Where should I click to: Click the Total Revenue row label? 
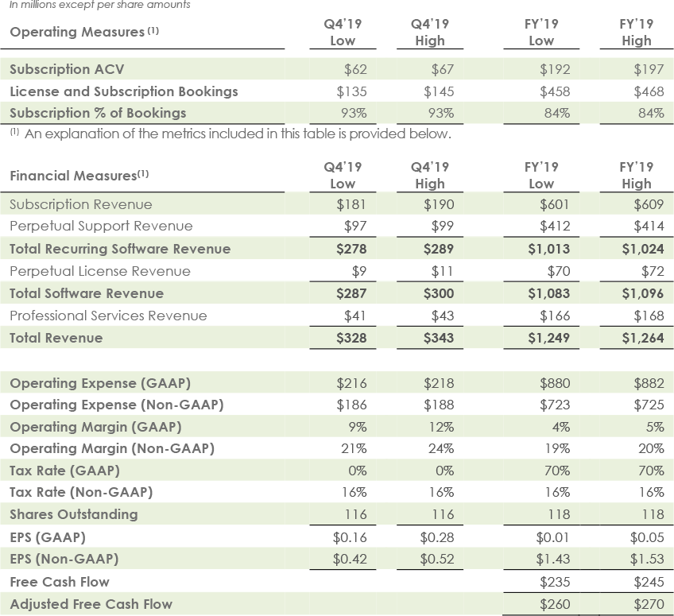pos(56,338)
